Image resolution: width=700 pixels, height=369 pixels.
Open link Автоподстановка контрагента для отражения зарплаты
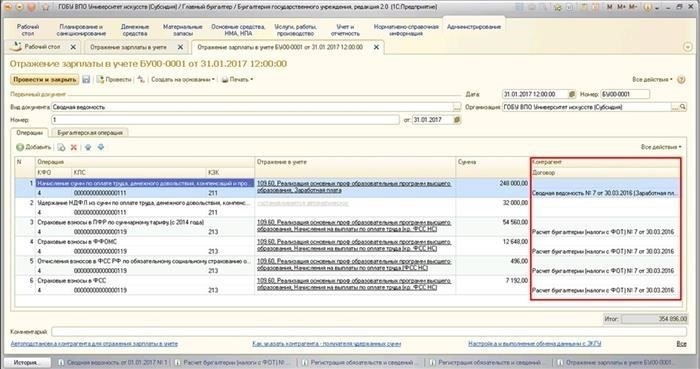[x=94, y=344]
